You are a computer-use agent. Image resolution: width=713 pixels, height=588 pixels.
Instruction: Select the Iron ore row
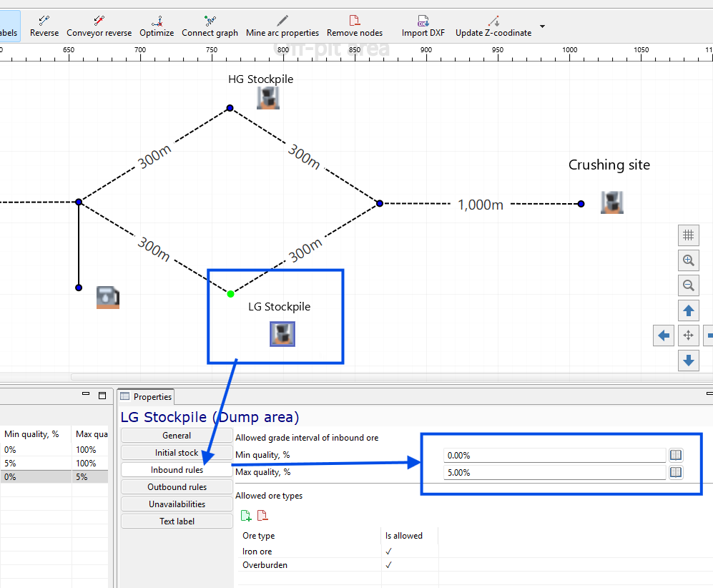[339, 552]
